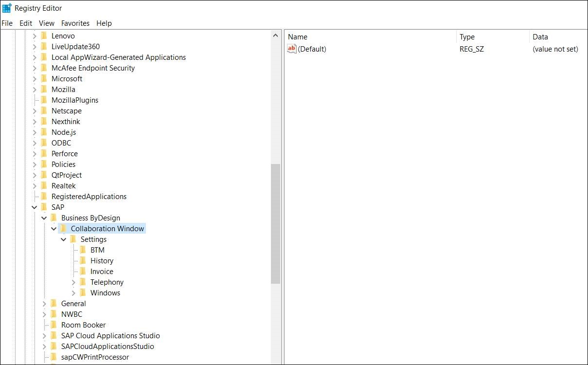Select the Room Booker key
The image size is (588, 365).
pyautogui.click(x=84, y=325)
